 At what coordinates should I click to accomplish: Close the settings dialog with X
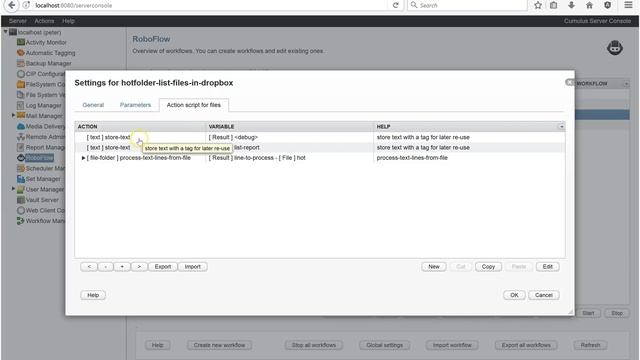[x=569, y=82]
